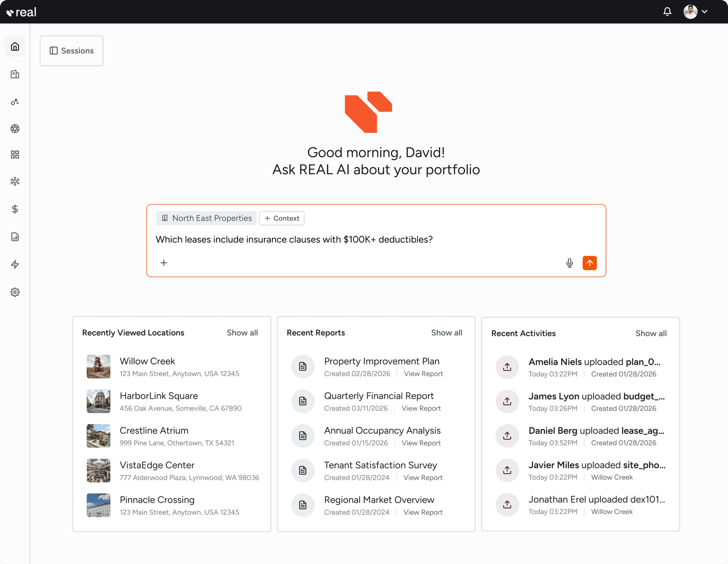Open the buildings icon in sidebar
This screenshot has height=564, width=728.
15,74
